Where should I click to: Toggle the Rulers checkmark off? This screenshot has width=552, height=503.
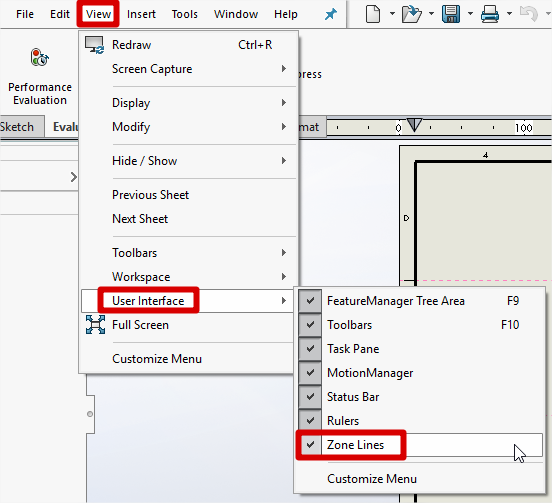(x=310, y=421)
